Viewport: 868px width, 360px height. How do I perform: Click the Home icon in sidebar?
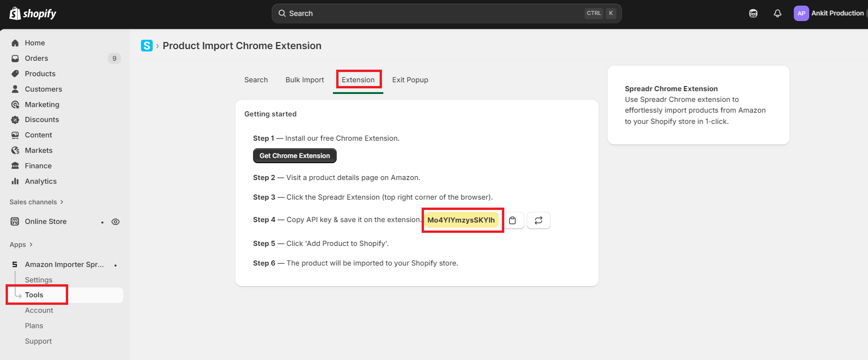(x=15, y=43)
